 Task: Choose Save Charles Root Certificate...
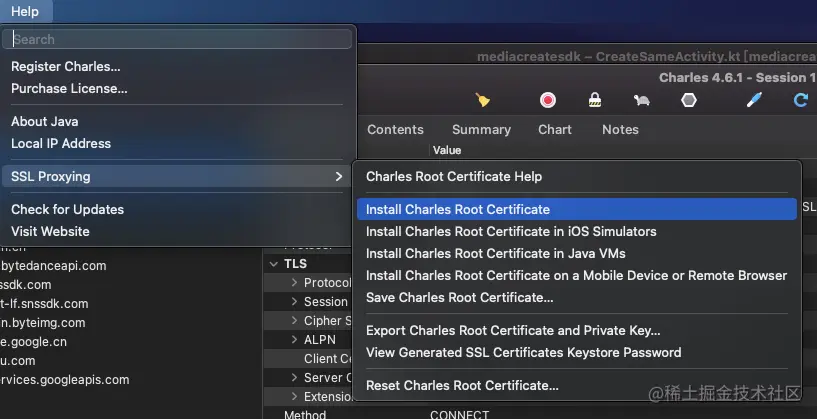(460, 298)
